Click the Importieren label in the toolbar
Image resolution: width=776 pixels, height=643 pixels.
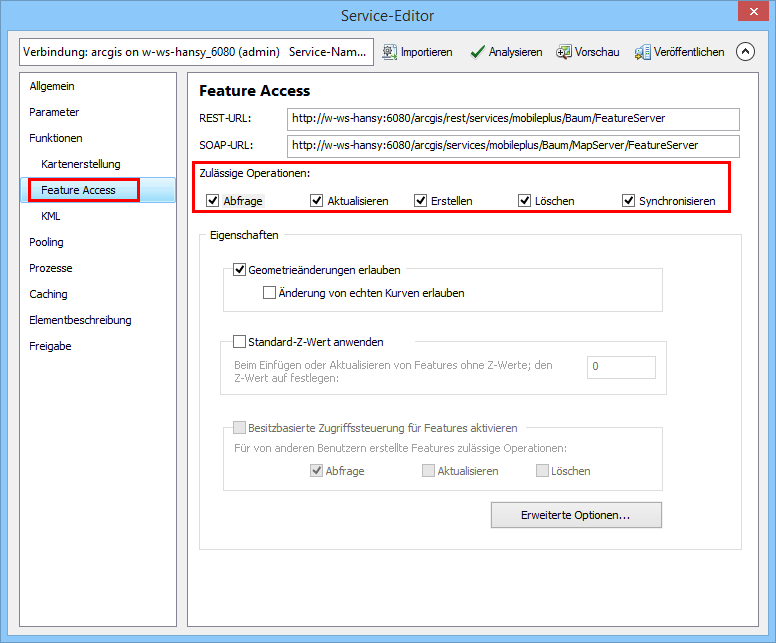pyautogui.click(x=427, y=52)
